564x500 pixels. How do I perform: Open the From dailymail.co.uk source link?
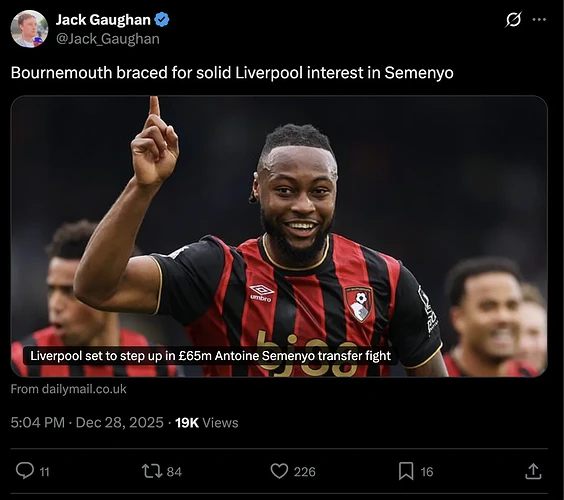(x=68, y=389)
